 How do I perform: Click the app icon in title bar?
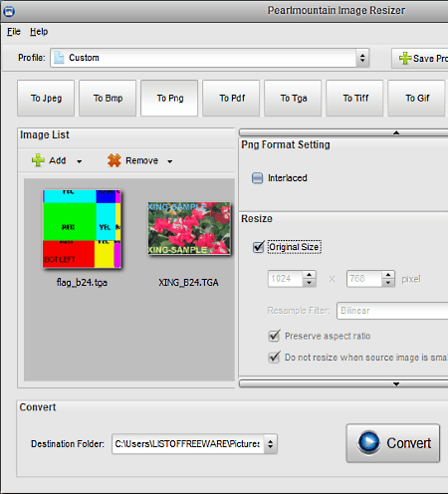click(x=9, y=12)
